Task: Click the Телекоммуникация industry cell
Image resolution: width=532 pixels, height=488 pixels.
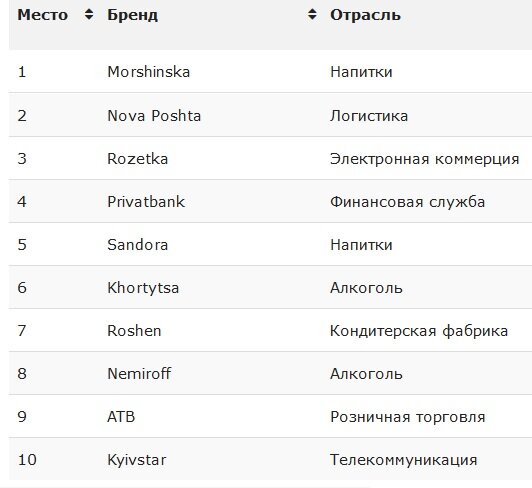Action: pos(404,460)
